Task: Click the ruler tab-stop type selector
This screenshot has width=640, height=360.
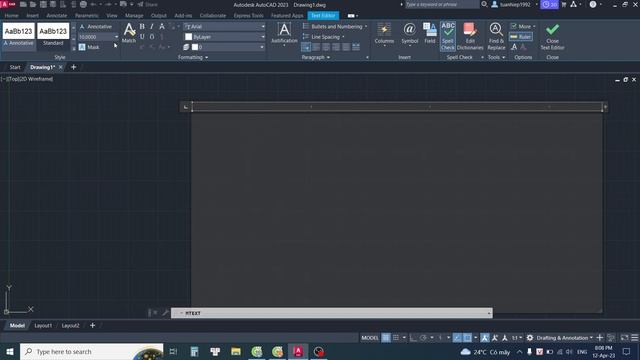Action: click(x=186, y=107)
